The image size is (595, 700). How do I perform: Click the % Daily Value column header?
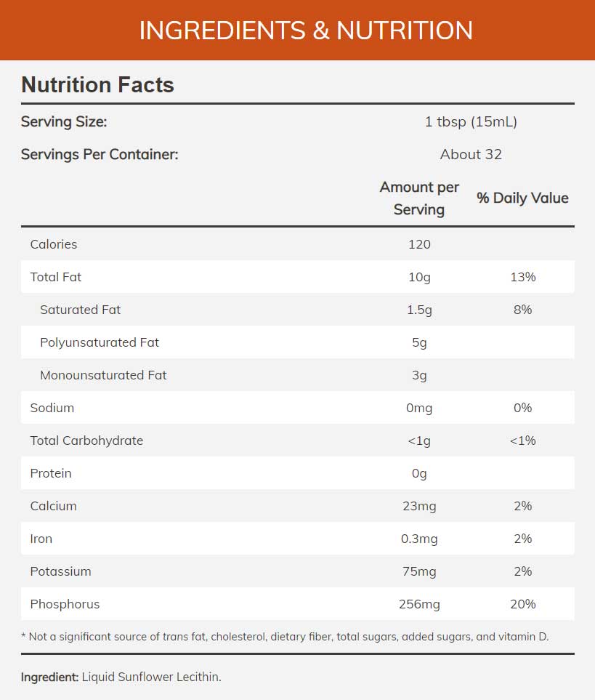coord(522,198)
